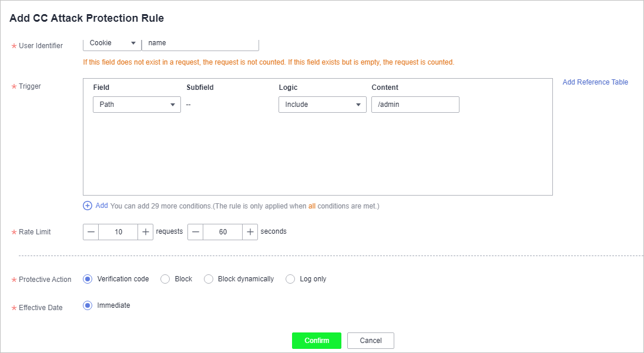The width and height of the screenshot is (644, 353).
Task: Open the Add Reference Table link
Action: click(x=595, y=82)
